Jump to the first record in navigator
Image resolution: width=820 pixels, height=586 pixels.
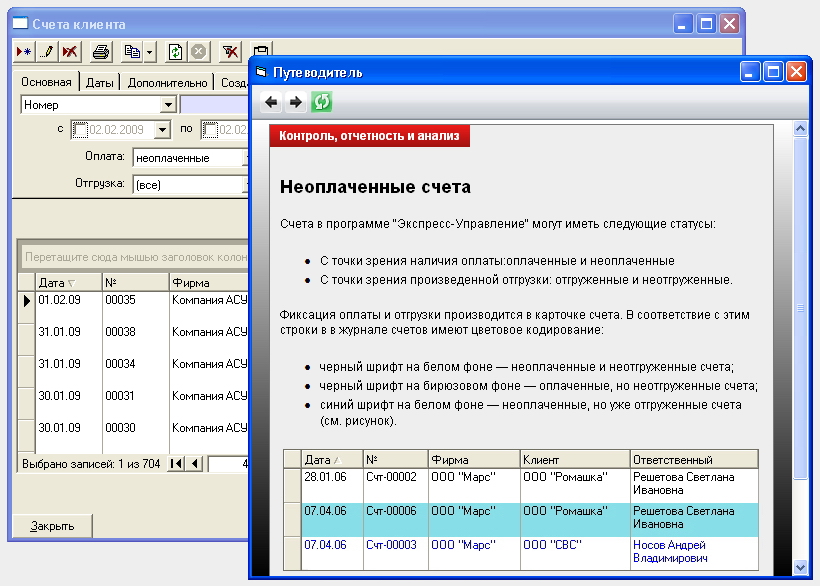tap(176, 464)
